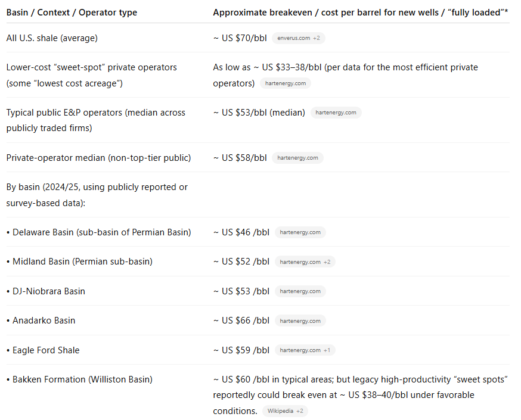Click the "~ US $70/bbl" value
Image resolution: width=521 pixels, height=420 pixels.
click(240, 38)
